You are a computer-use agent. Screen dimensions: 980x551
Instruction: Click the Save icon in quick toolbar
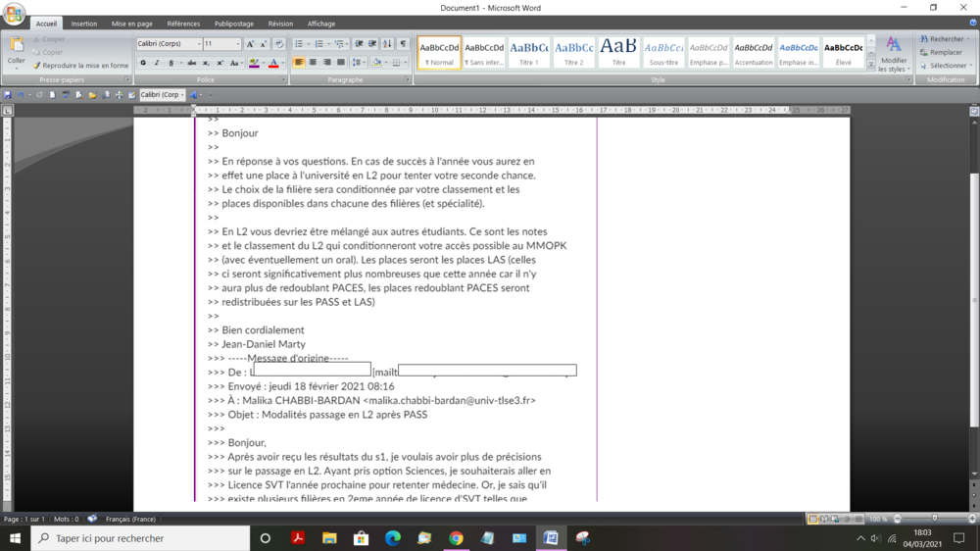(x=9, y=95)
